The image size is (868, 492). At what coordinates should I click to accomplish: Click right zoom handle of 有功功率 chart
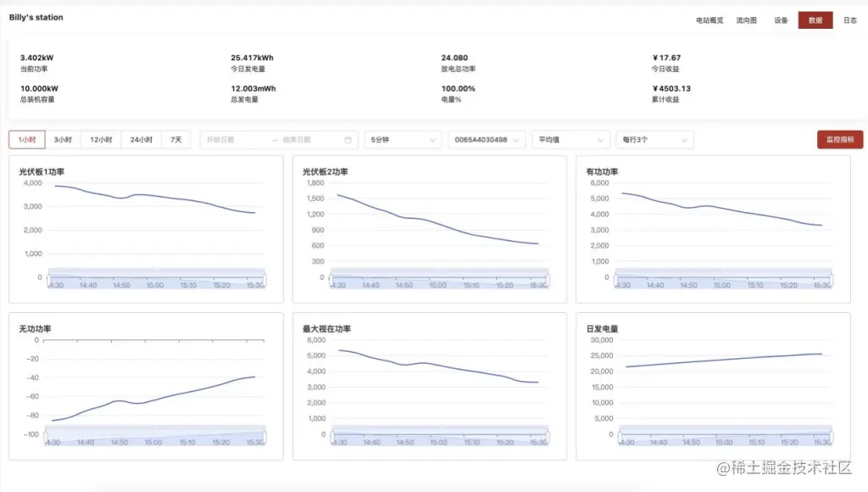(831, 280)
